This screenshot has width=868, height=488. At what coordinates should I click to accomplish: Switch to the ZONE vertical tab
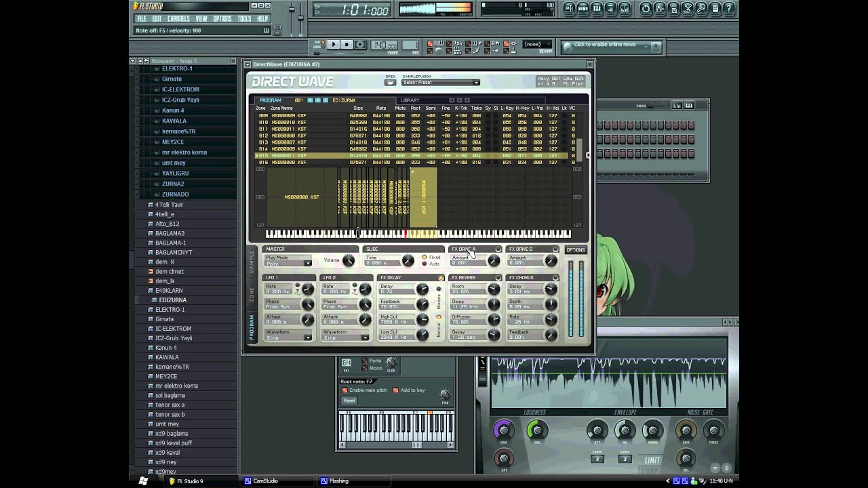(252, 294)
